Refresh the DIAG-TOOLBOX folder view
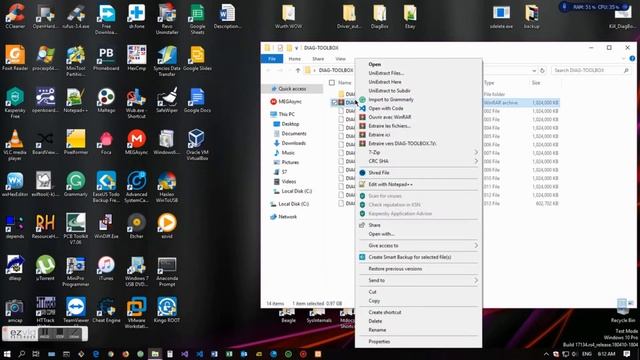This screenshot has height=360, width=640. 542,71
